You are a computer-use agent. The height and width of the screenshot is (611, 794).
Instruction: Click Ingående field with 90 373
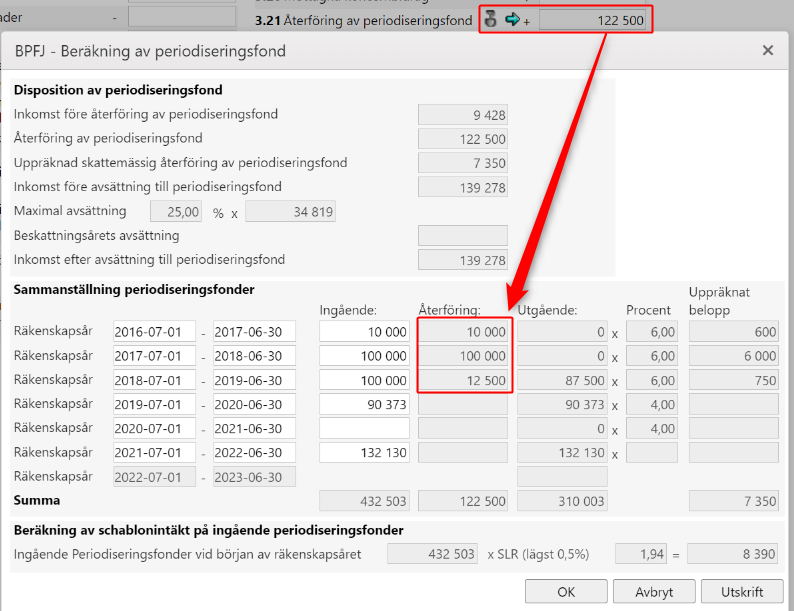click(x=364, y=404)
